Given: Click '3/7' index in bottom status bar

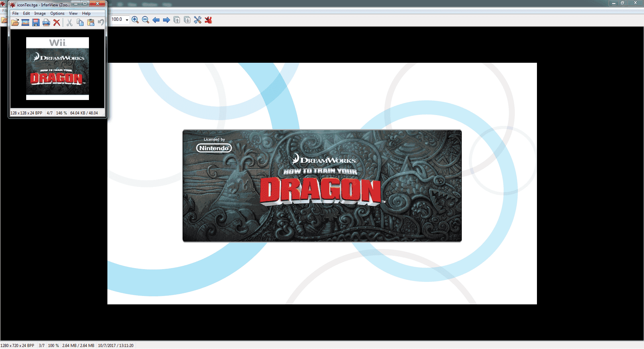Looking at the screenshot, I should click(42, 346).
